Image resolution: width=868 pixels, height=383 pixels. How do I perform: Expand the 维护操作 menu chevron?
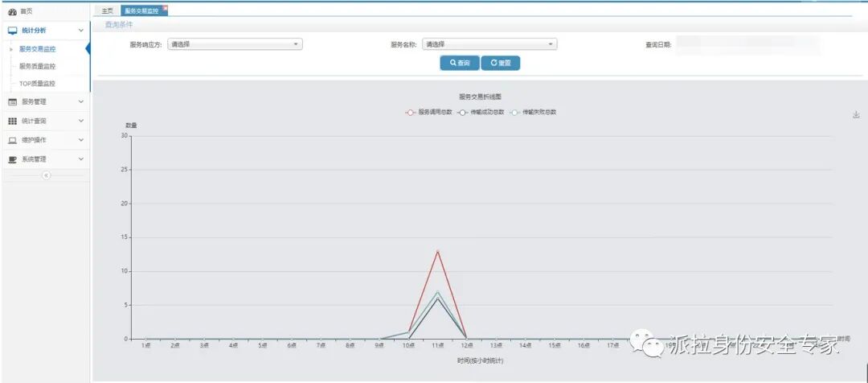point(81,140)
